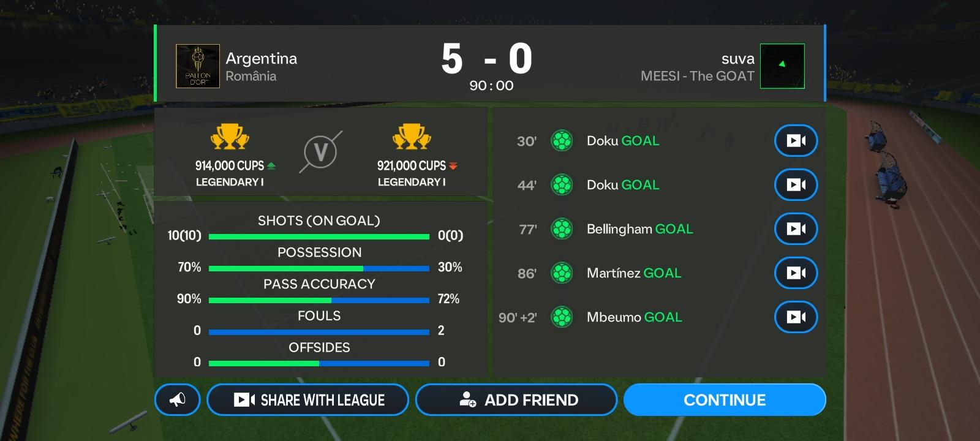Click the megaphone announce icon
This screenshot has height=441, width=980.
178,400
